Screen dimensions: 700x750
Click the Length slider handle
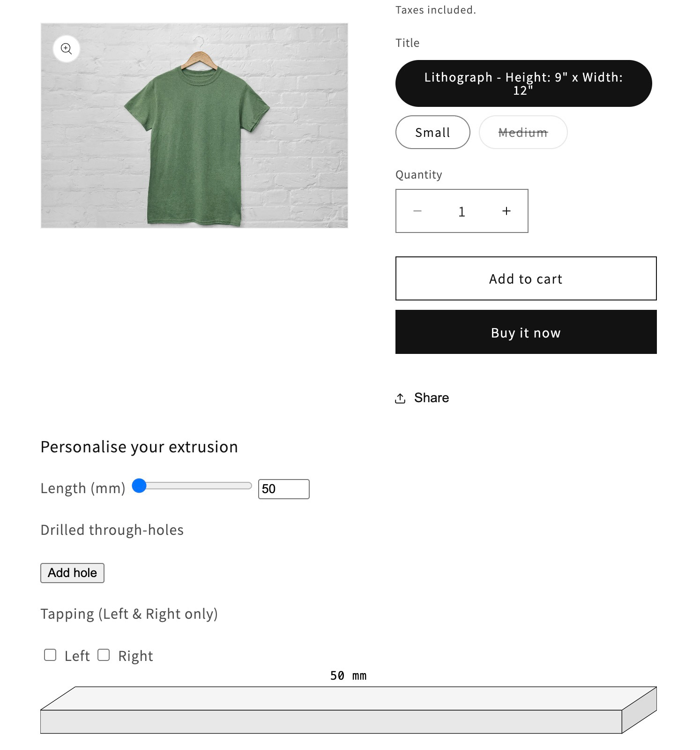(x=139, y=486)
